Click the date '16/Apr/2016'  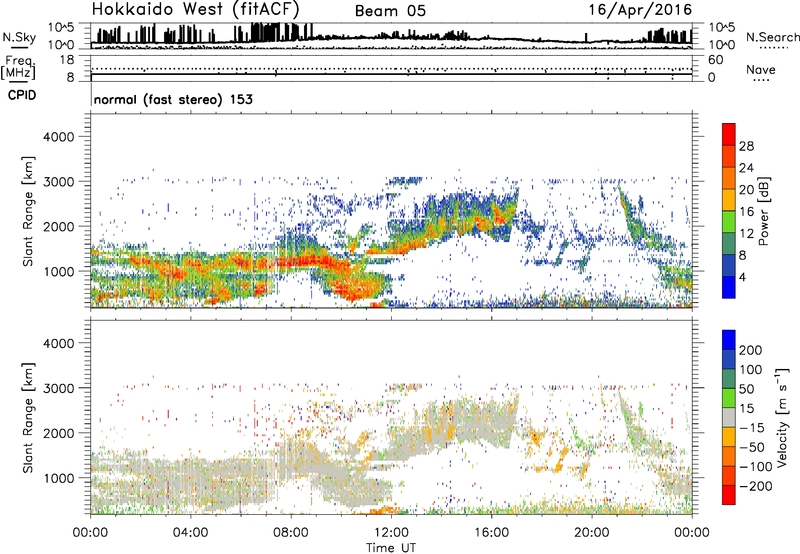click(x=640, y=10)
